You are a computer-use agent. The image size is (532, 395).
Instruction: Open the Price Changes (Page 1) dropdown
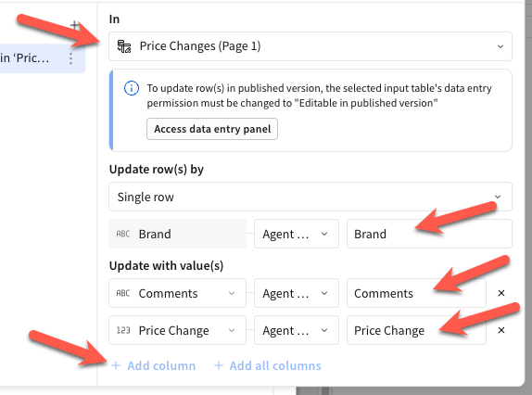tap(310, 46)
